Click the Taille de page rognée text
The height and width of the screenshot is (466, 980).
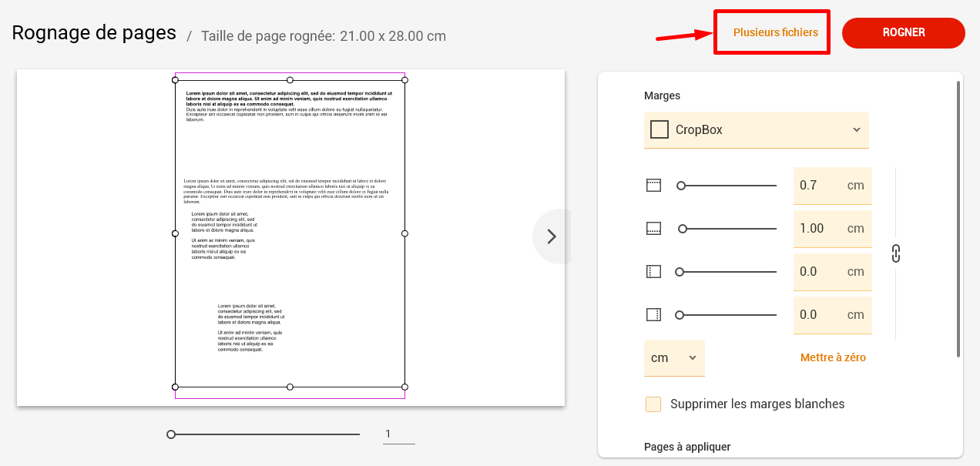point(324,36)
